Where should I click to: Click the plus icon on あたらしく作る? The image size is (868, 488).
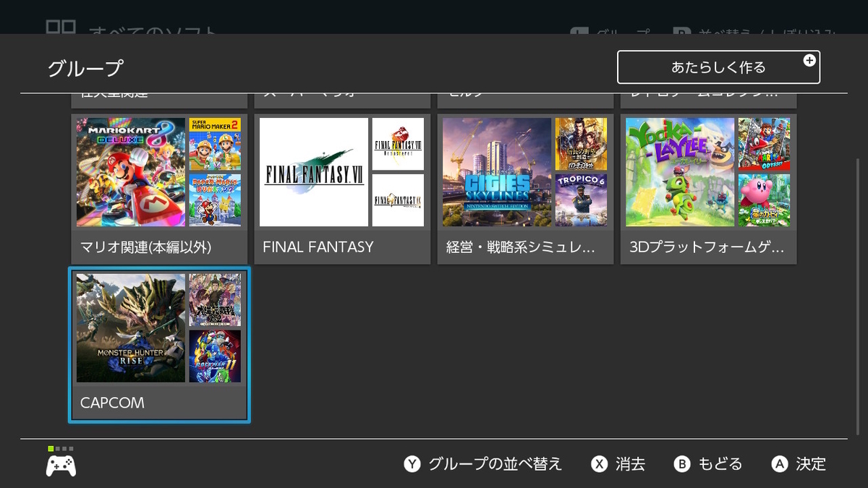coord(809,60)
